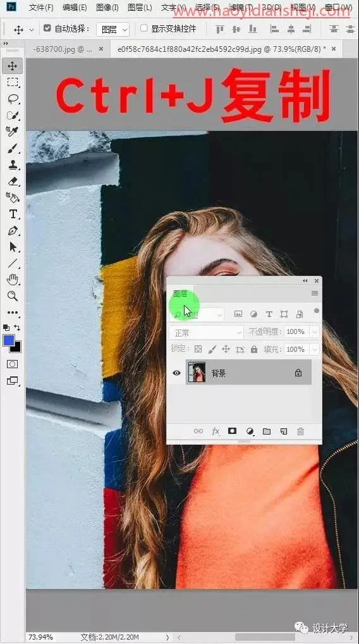Click Align left edges in options bar
The width and height of the screenshot is (359, 644).
point(274,28)
